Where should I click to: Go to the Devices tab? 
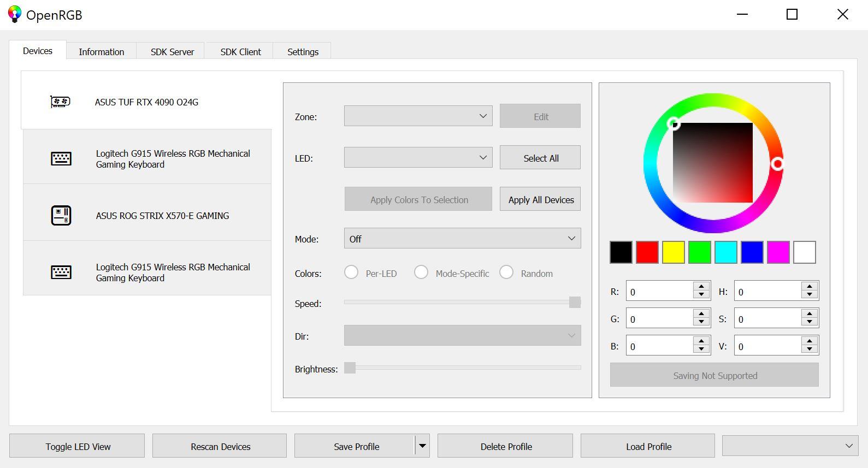[x=38, y=50]
